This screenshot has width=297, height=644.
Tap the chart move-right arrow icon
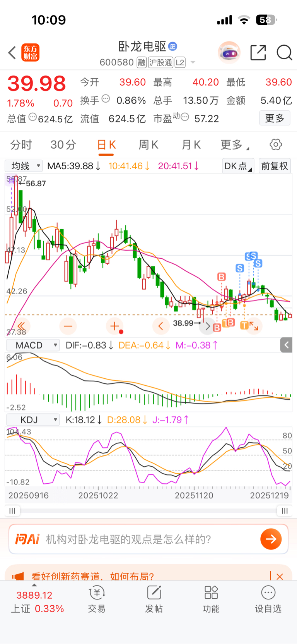point(207,326)
